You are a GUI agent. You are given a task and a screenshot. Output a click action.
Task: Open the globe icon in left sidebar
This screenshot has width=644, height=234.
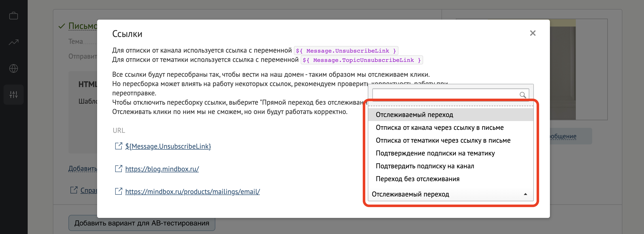click(x=14, y=68)
